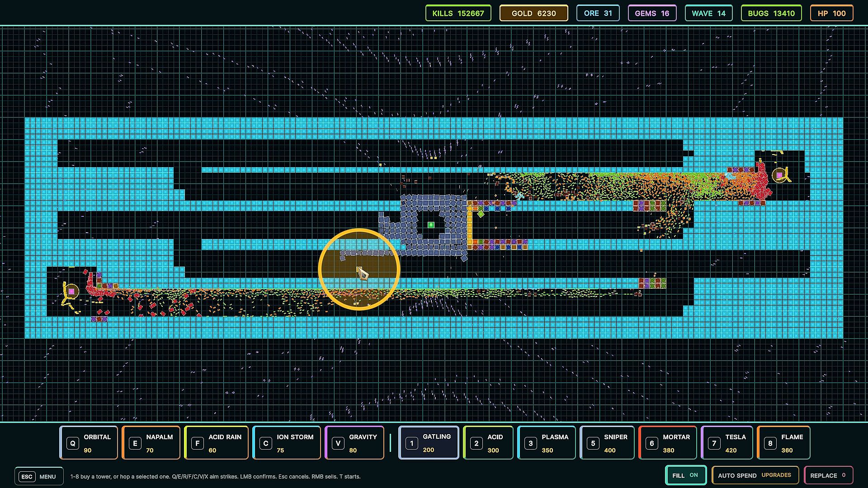Click the Gold 6230 indicator
868x488 pixels.
534,13
